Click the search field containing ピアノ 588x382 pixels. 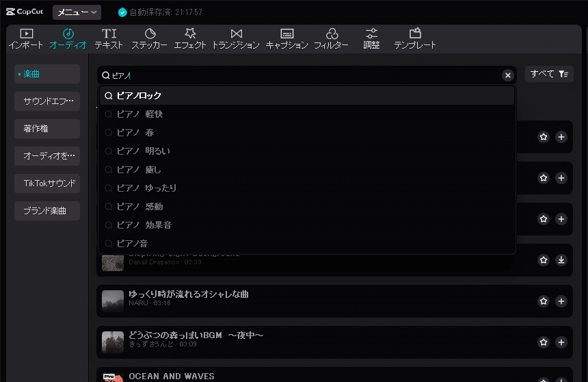point(306,75)
